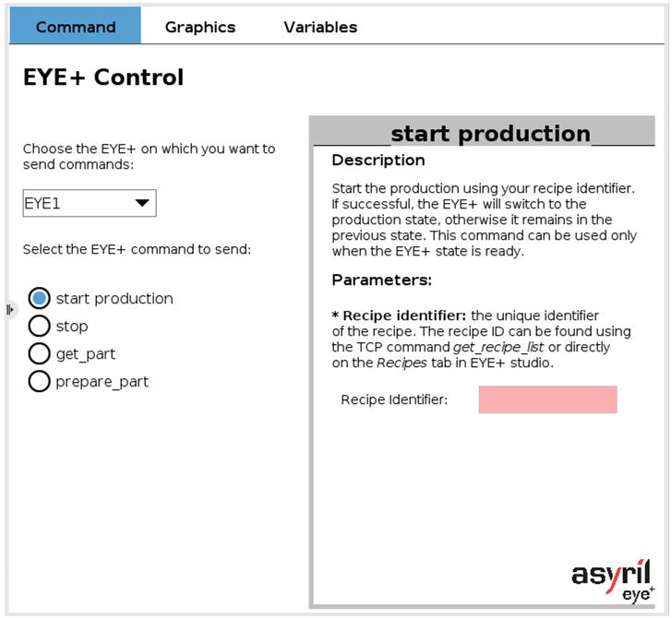Select the start production radio button

coord(40,298)
